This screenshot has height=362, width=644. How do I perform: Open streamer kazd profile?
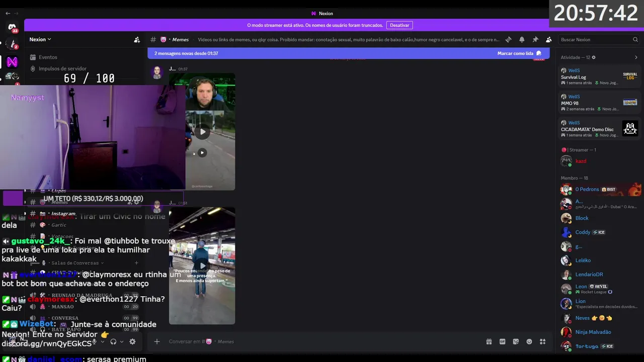click(599, 161)
